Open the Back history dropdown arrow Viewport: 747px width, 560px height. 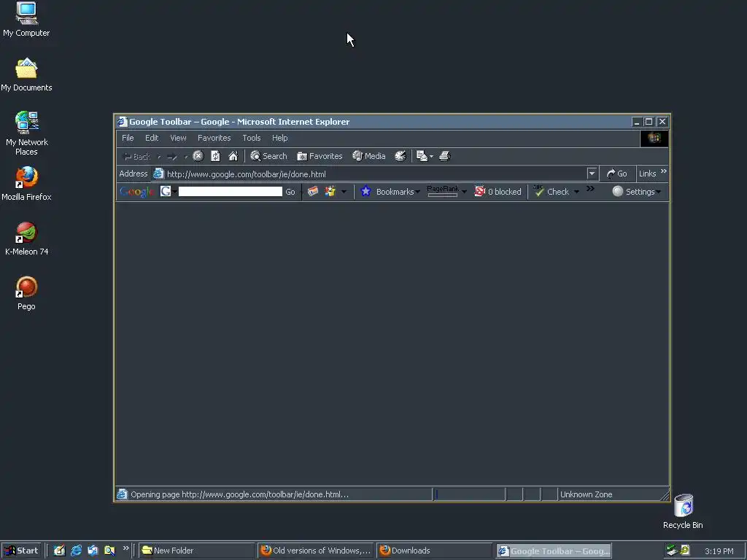click(x=159, y=157)
